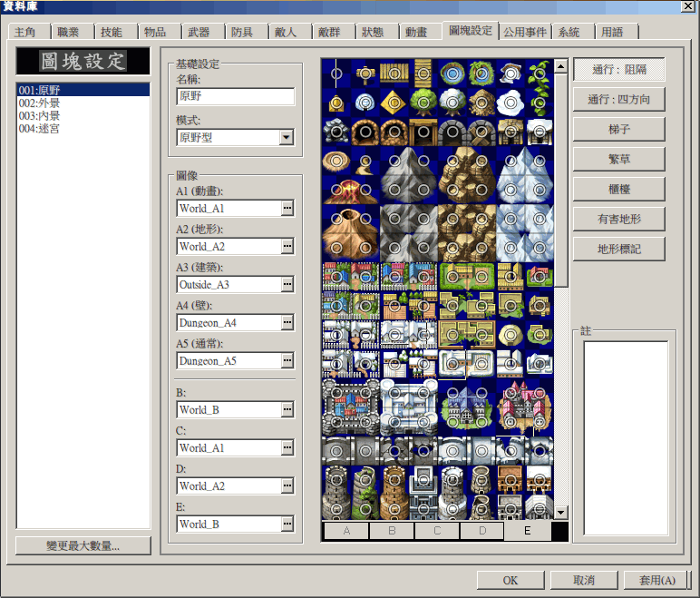Toggle passage on the sand crater tile

336,161
